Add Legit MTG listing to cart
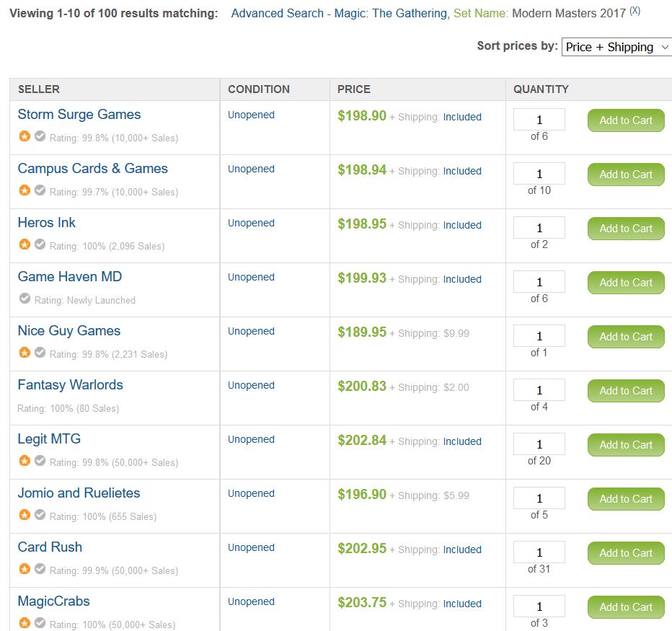 coord(625,445)
